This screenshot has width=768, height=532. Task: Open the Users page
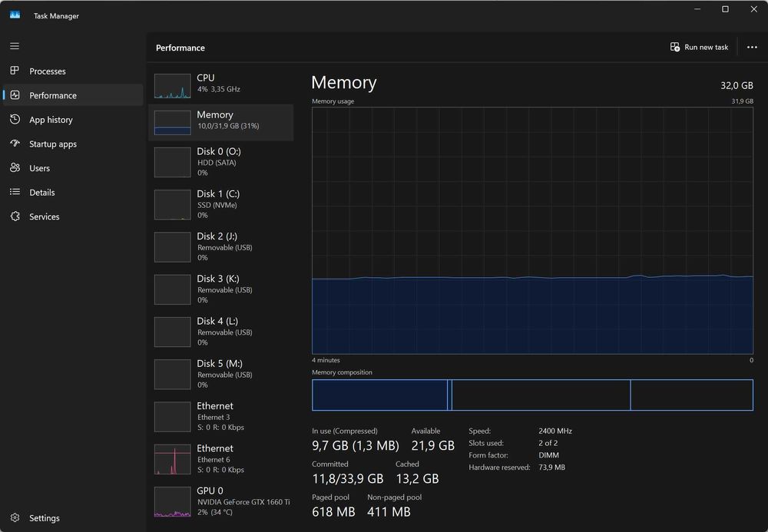[73, 168]
